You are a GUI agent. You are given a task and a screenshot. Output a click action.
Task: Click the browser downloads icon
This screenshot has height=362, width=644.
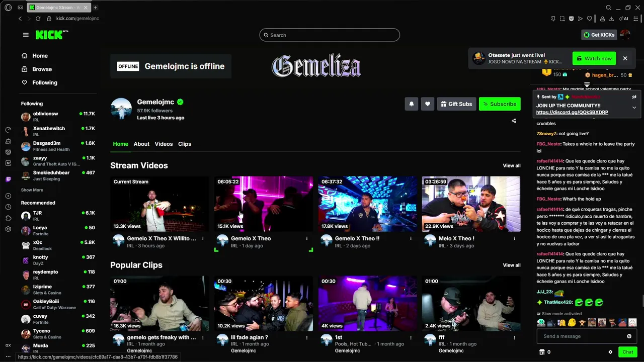pyautogui.click(x=611, y=19)
